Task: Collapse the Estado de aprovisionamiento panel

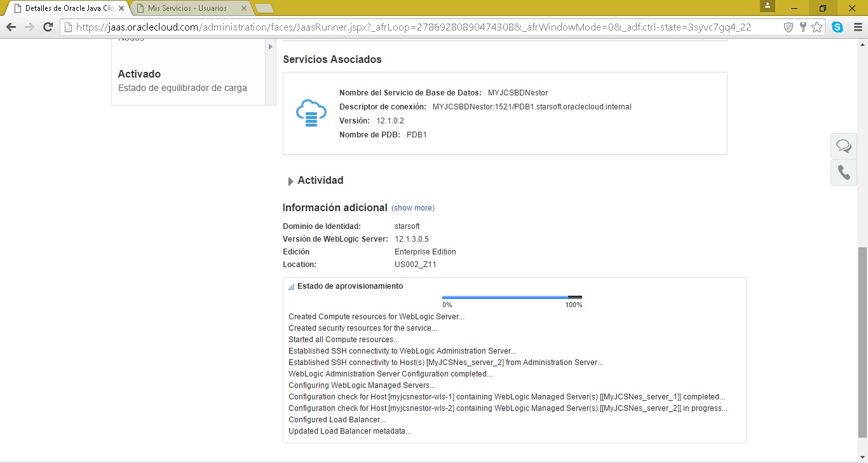Action: coord(292,287)
